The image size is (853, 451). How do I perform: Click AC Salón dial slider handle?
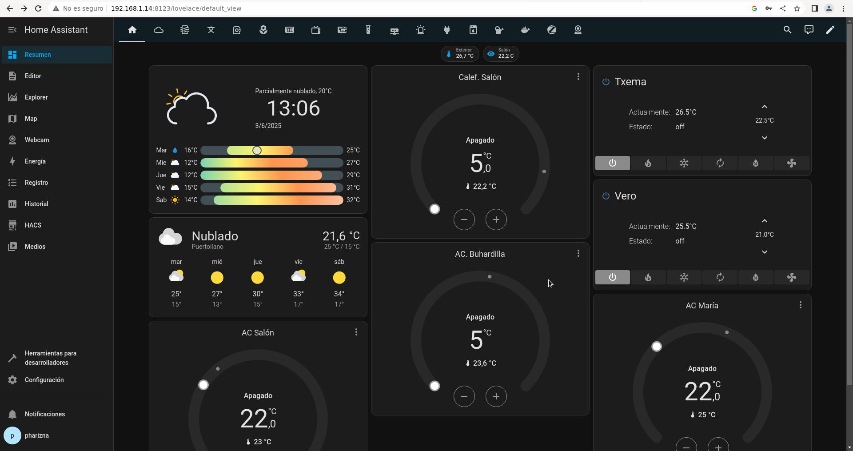[203, 385]
